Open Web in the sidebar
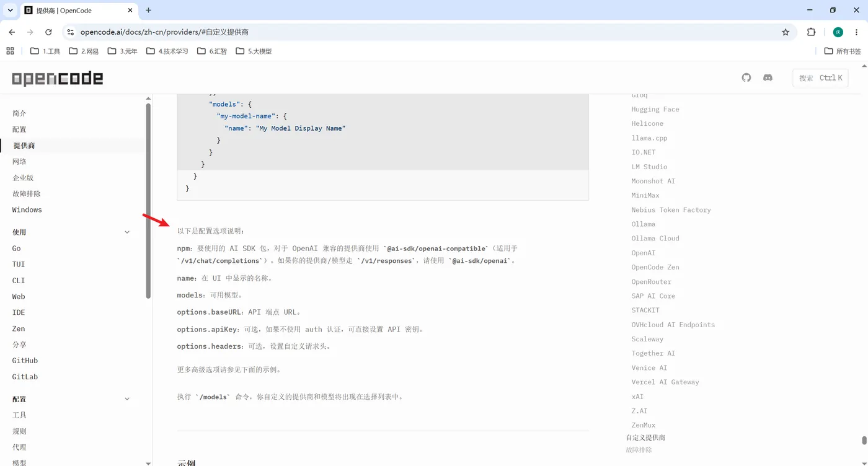Screen dimensions: 868x466 (x=19, y=297)
